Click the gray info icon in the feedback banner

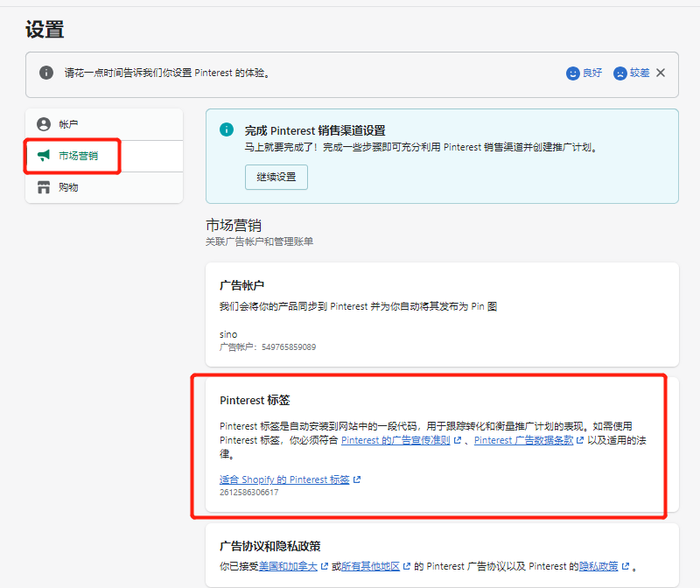coord(45,73)
